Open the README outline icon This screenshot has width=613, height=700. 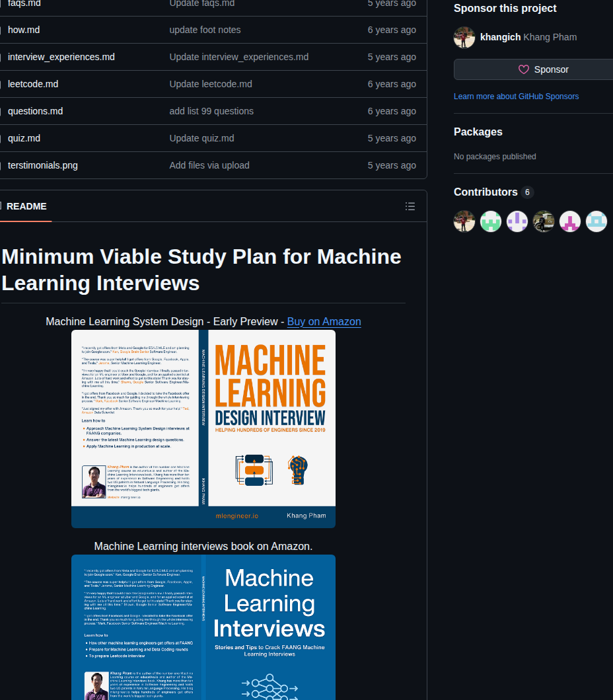(410, 206)
